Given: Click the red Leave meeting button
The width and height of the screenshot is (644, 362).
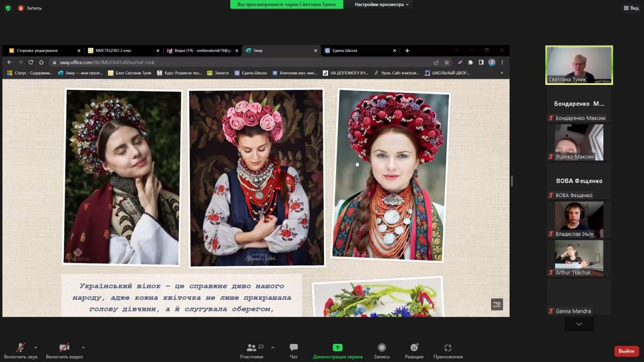Looking at the screenshot, I should coord(626,351).
